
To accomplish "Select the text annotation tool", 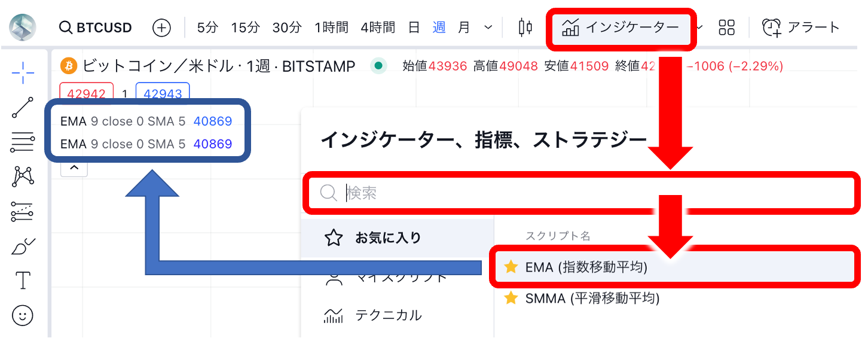I will (x=23, y=280).
